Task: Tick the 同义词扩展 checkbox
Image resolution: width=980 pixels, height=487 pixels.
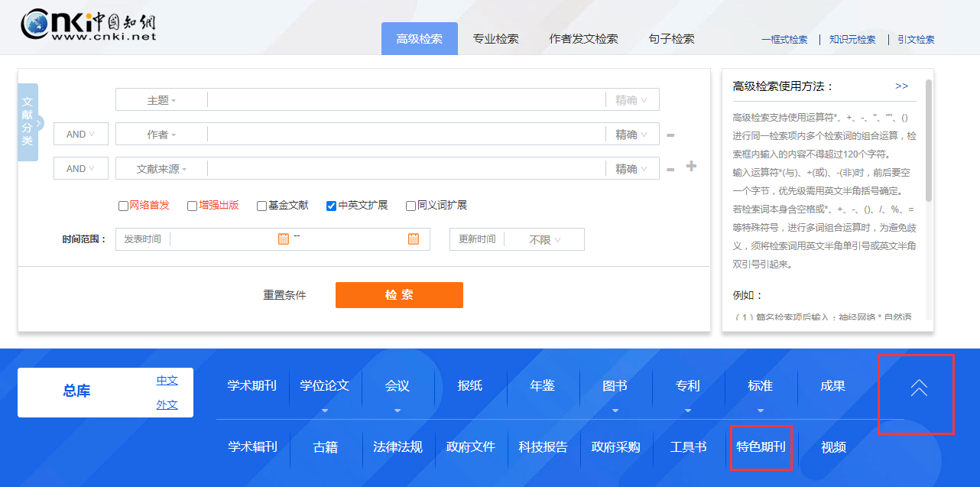Action: tap(410, 206)
